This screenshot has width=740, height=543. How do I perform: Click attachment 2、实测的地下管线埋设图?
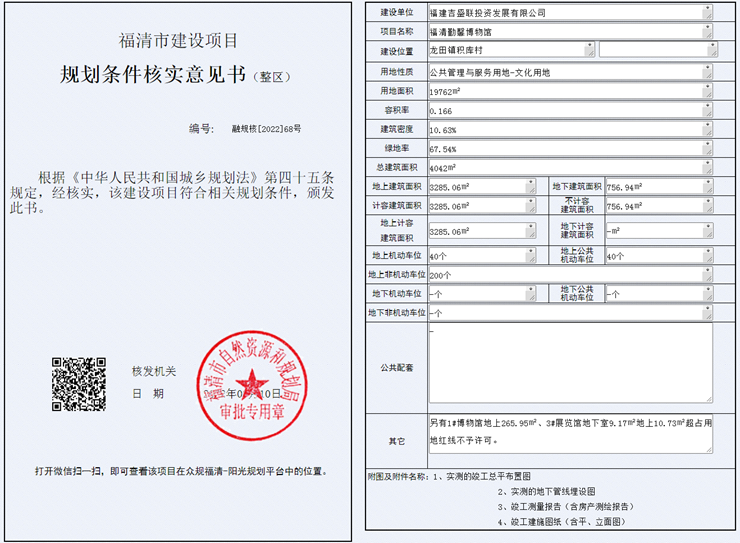pos(547,492)
